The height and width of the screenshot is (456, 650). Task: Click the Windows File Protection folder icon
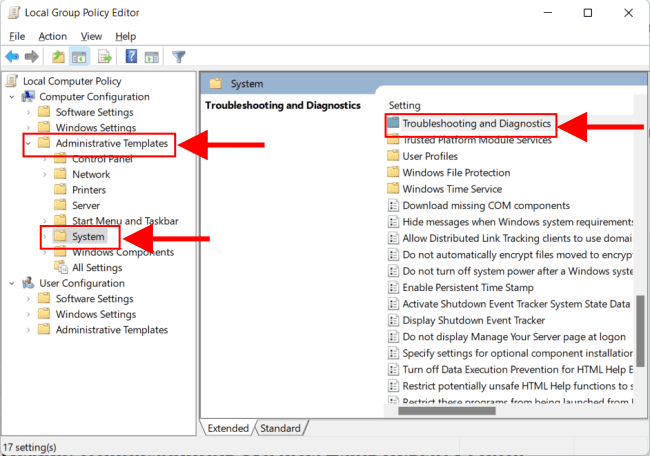pyautogui.click(x=393, y=172)
